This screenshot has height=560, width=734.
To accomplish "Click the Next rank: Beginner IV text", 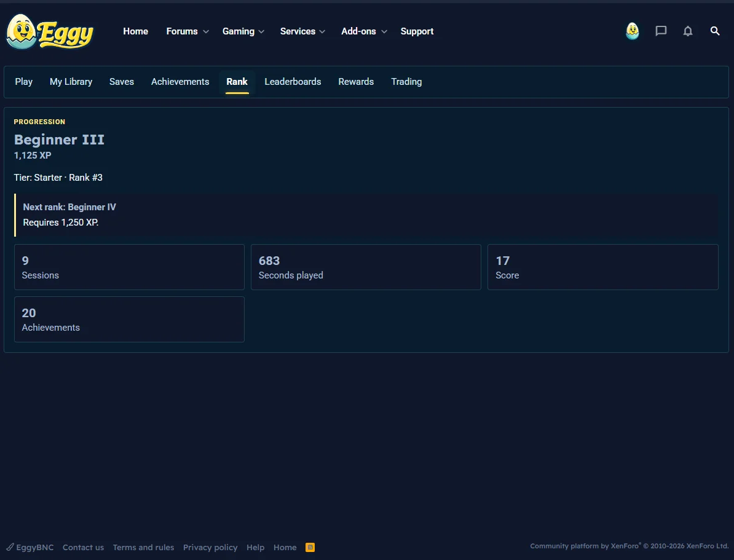I will tap(69, 207).
